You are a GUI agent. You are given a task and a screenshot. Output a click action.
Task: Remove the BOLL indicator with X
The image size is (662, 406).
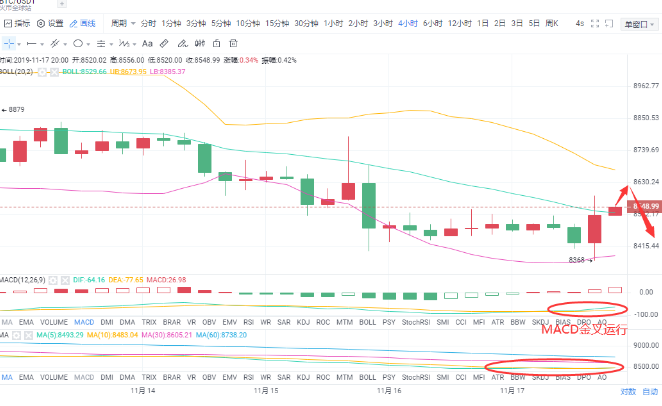tap(54, 72)
